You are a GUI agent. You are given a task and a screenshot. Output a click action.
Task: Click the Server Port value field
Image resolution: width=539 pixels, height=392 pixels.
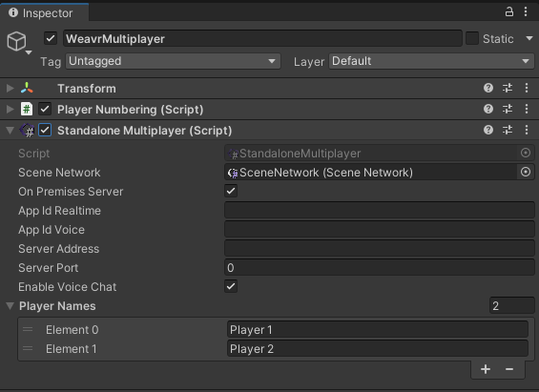coord(380,267)
